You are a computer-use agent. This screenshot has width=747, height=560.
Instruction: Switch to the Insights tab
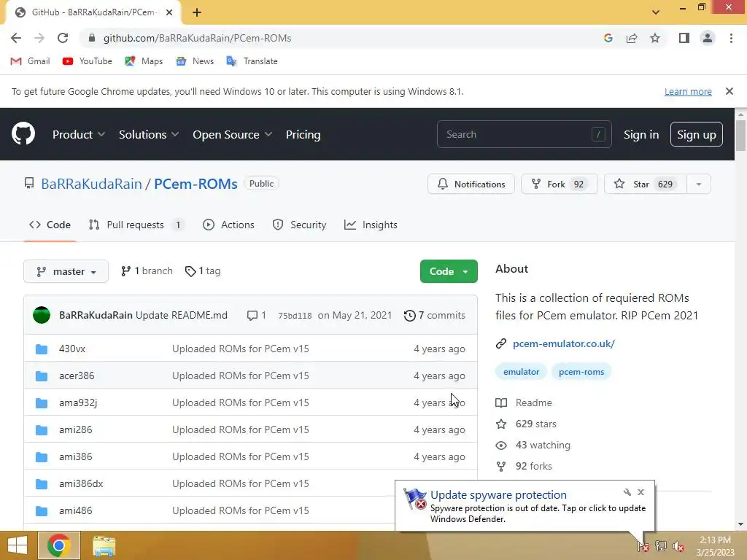click(371, 225)
